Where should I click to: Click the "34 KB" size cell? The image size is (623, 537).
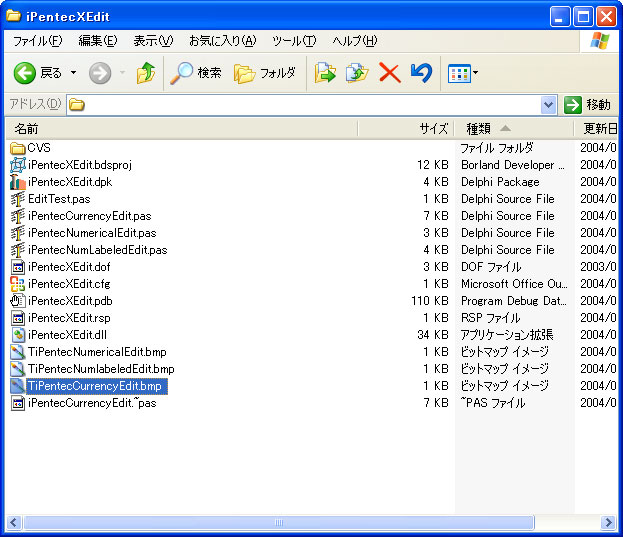pos(433,335)
